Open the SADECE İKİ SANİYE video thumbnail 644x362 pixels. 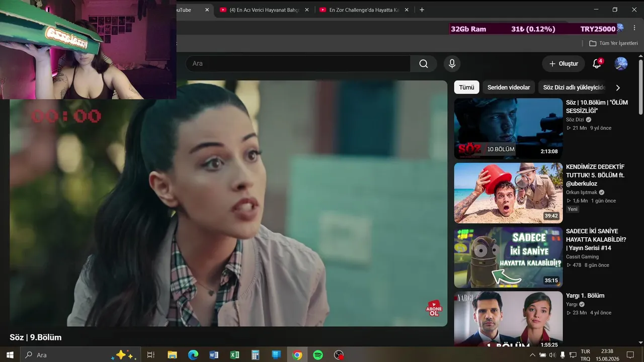point(508,257)
